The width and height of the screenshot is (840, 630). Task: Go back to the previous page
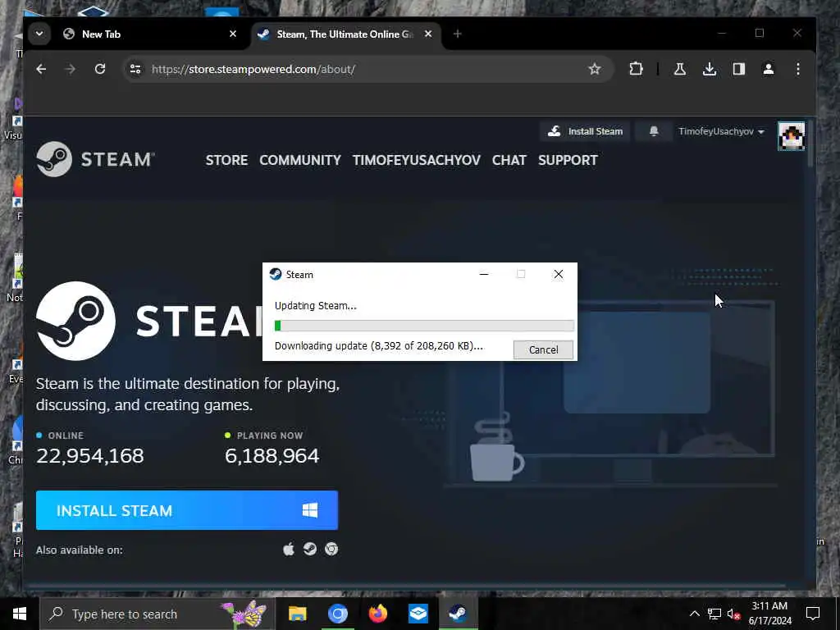tap(41, 69)
